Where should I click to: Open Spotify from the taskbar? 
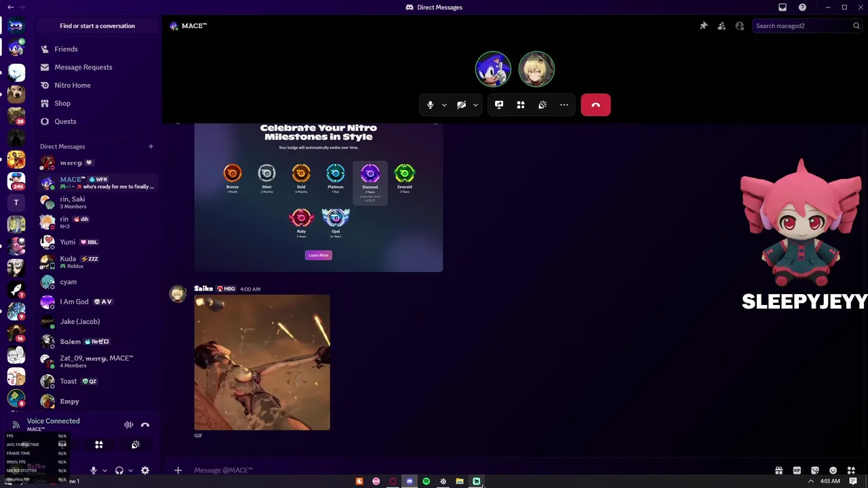pos(427,482)
